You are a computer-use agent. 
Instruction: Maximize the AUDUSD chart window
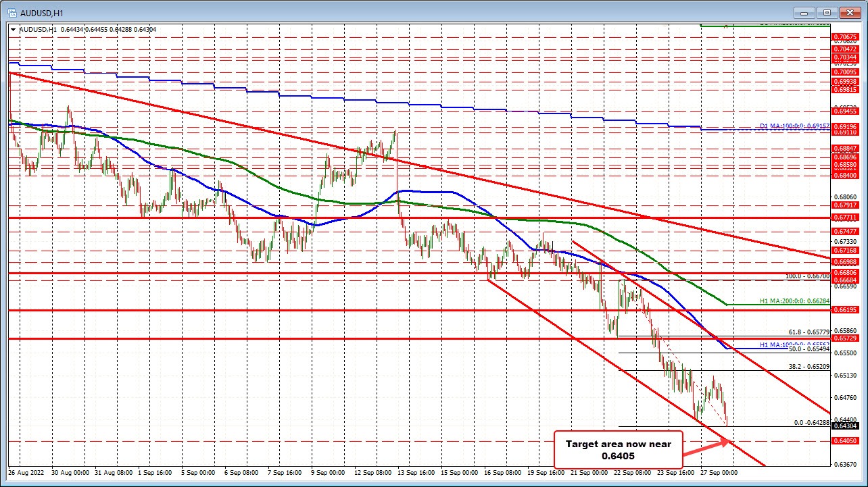pyautogui.click(x=826, y=12)
